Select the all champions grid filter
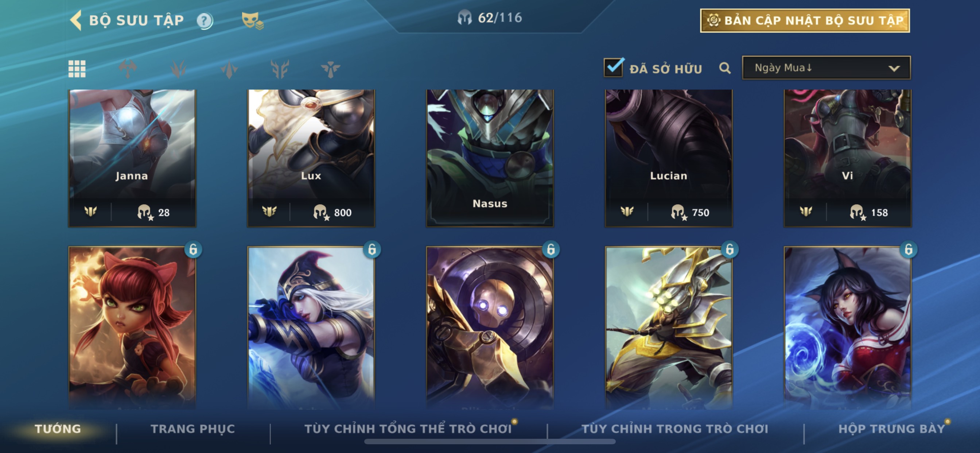This screenshot has width=980, height=453. coord(77,69)
